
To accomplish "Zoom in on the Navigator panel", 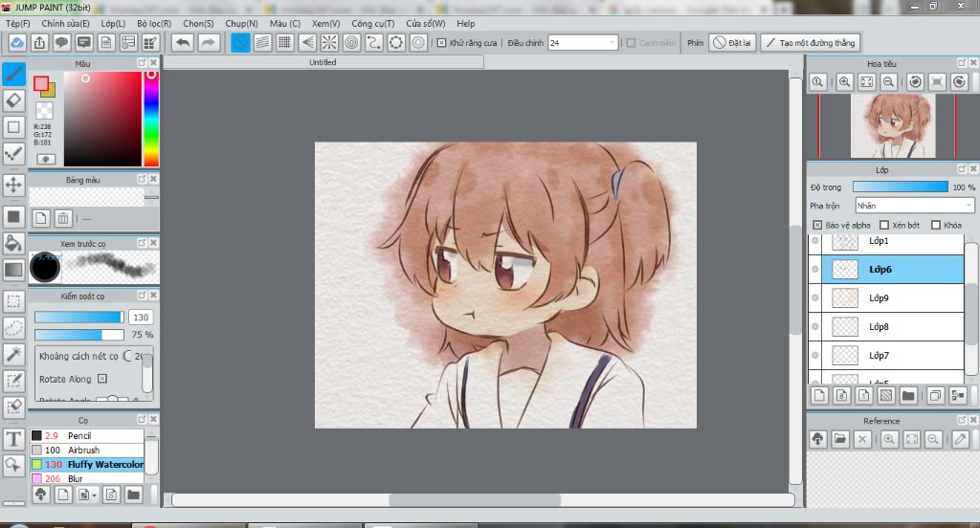I will (x=844, y=82).
